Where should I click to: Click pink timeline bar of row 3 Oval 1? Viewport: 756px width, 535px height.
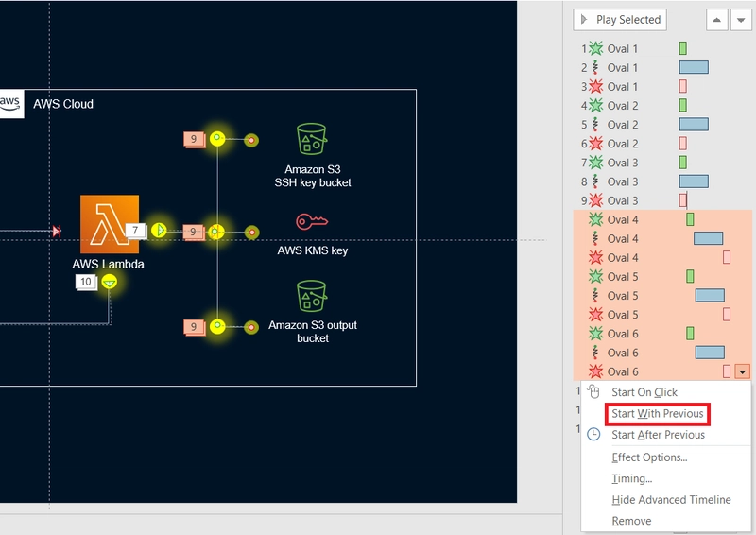coord(682,86)
